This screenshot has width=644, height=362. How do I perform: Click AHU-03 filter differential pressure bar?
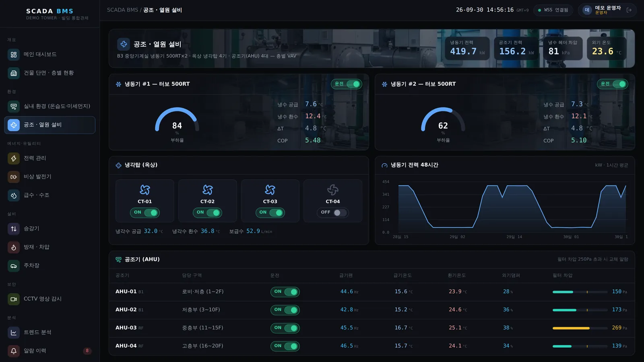click(x=580, y=328)
